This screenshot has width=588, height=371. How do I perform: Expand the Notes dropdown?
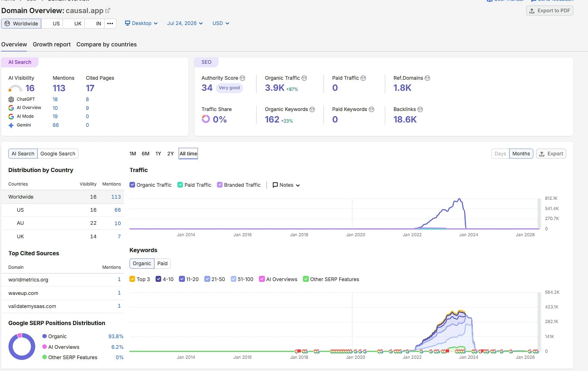(x=286, y=185)
